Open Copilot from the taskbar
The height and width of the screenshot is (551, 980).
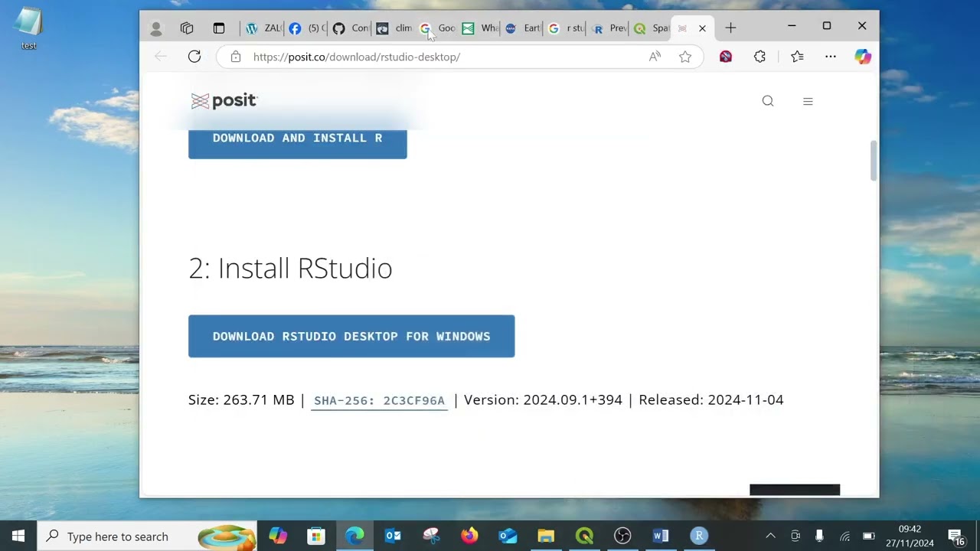tap(278, 536)
